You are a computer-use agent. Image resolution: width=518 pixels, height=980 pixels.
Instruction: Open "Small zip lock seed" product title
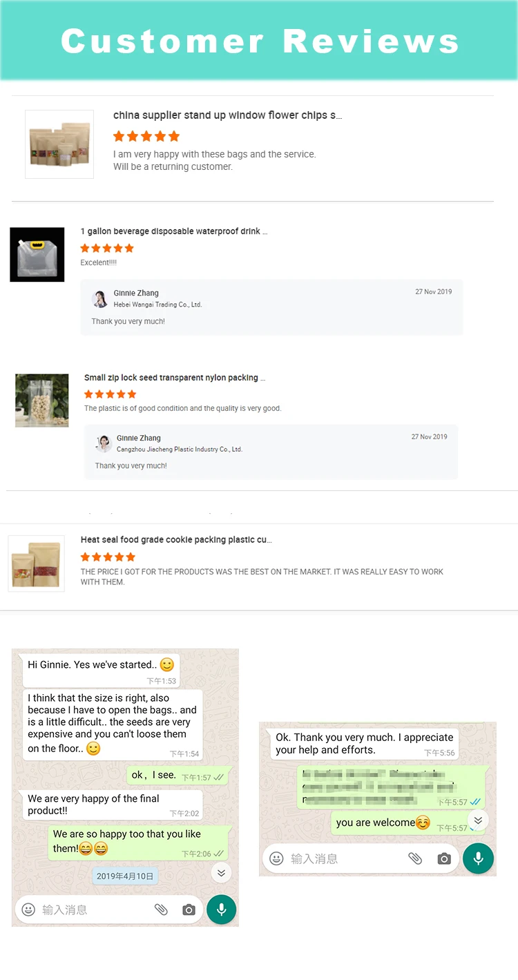pyautogui.click(x=174, y=378)
